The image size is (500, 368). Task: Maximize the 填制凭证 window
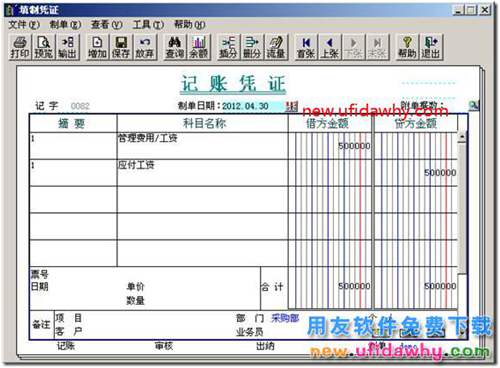tap(471, 10)
